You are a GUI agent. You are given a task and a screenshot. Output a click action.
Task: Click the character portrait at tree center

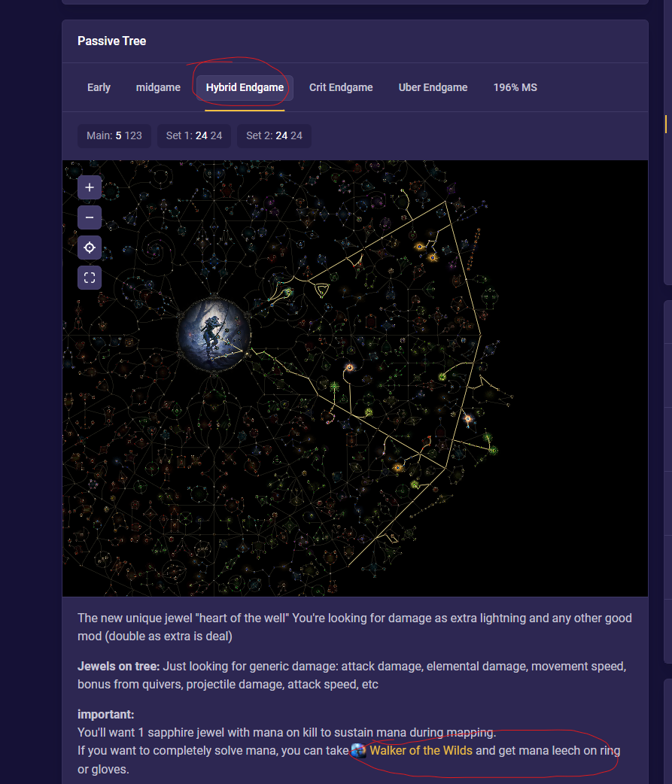(214, 334)
